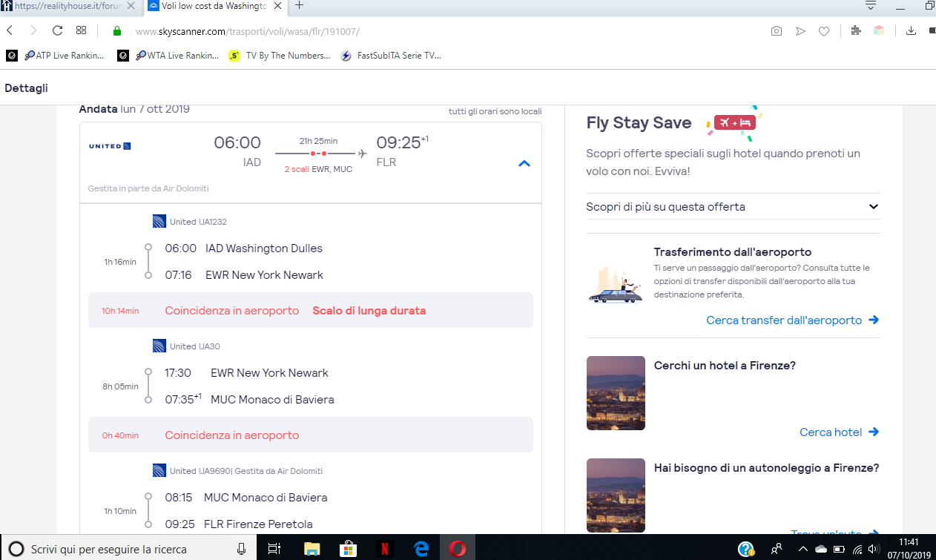Open the extensions cube icon
Image resolution: width=936 pixels, height=560 pixels.
click(856, 30)
